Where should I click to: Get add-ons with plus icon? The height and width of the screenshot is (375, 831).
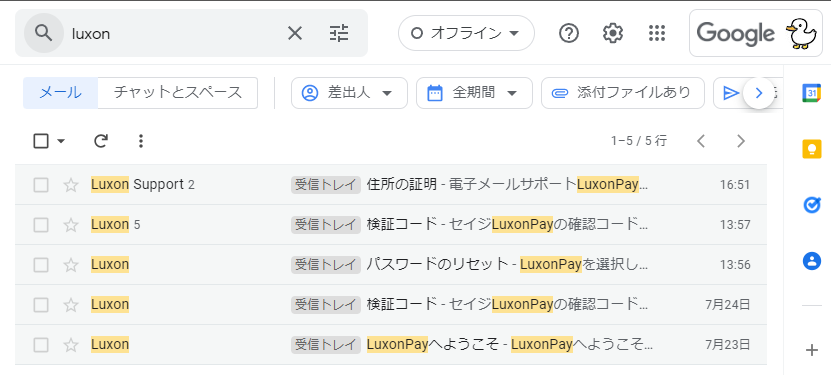[x=811, y=350]
